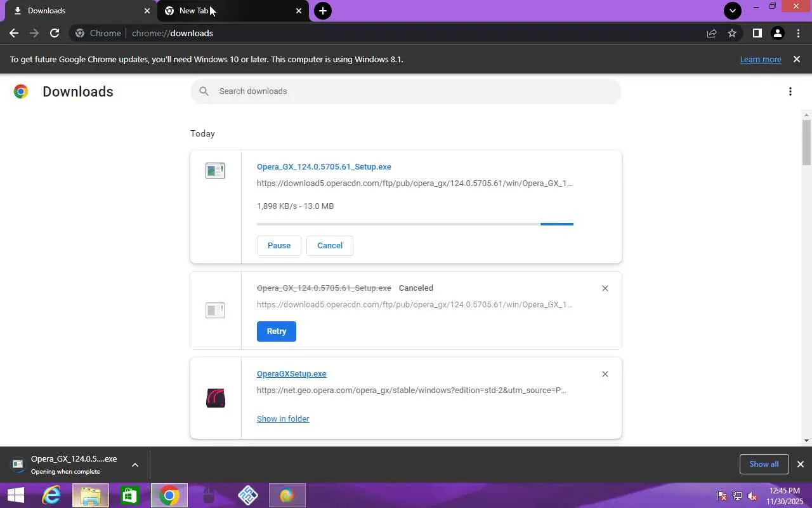Open the Chrome side panel

pos(757,33)
